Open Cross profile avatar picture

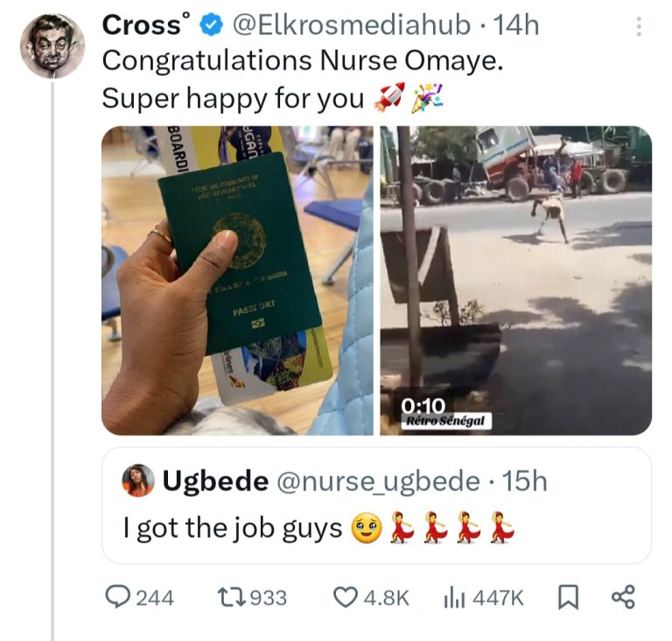point(52,46)
